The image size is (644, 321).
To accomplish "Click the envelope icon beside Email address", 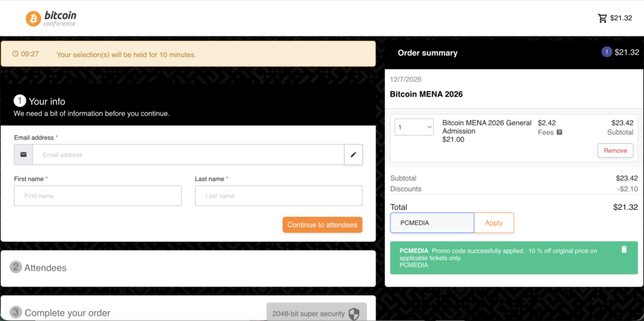I will [23, 155].
